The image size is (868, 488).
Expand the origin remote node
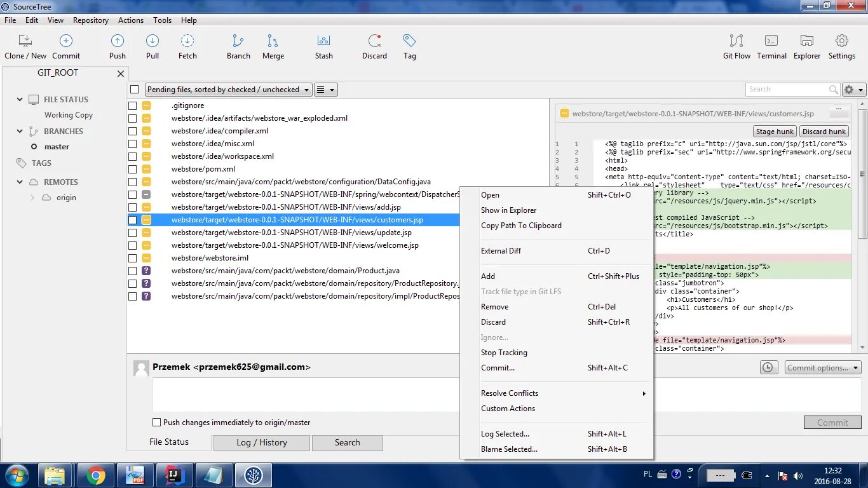[33, 198]
